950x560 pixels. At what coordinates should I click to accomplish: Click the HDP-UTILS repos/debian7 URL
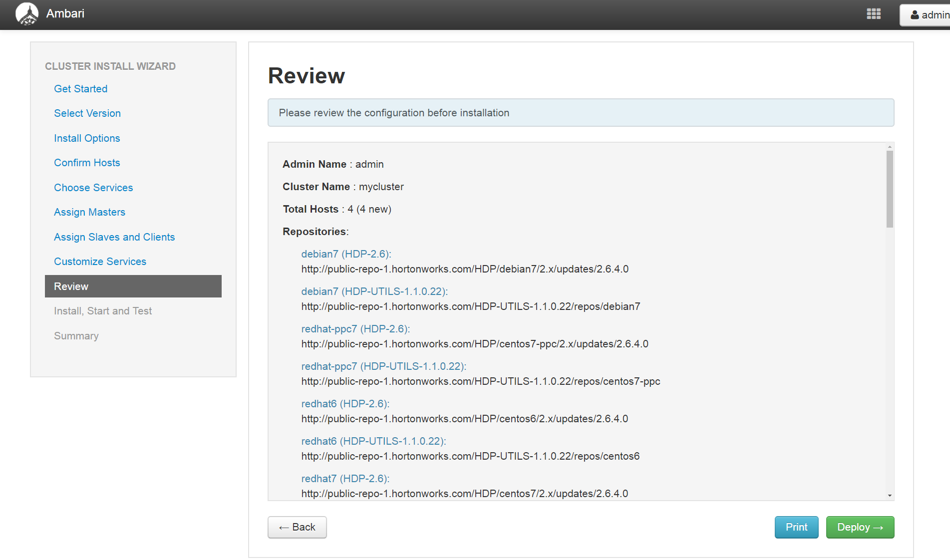(471, 306)
